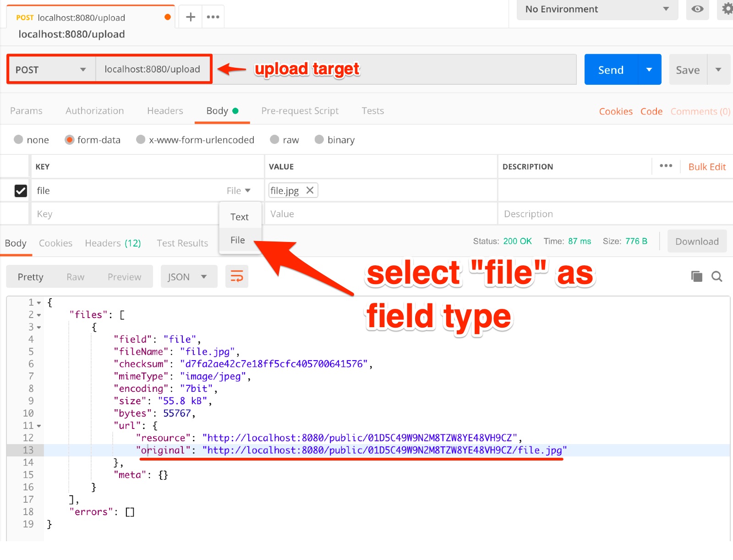The width and height of the screenshot is (733, 560).
Task: Open the response Headers (12) tab
Action: point(113,243)
